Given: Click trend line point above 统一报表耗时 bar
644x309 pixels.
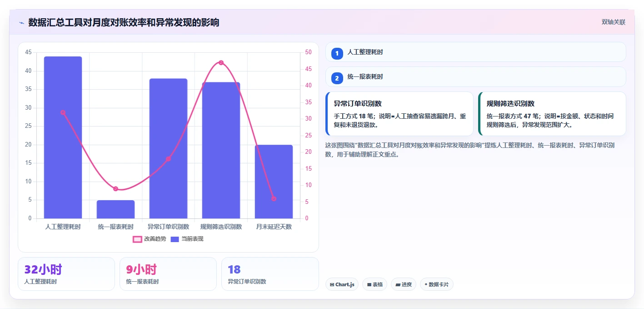Looking at the screenshot, I should coord(115,189).
